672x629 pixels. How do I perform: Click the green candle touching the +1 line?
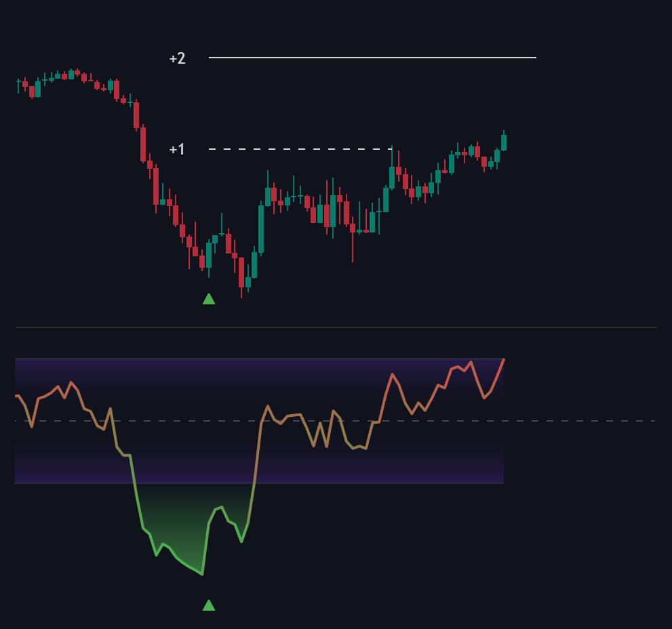click(x=392, y=177)
